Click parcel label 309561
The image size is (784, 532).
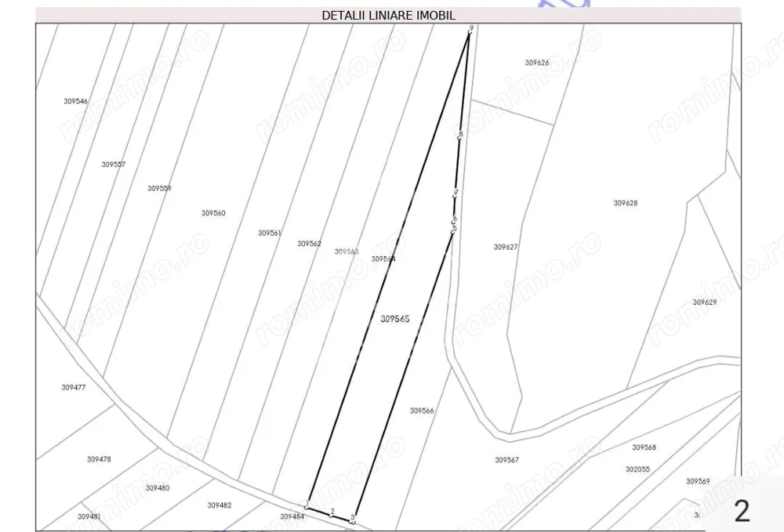click(x=268, y=233)
